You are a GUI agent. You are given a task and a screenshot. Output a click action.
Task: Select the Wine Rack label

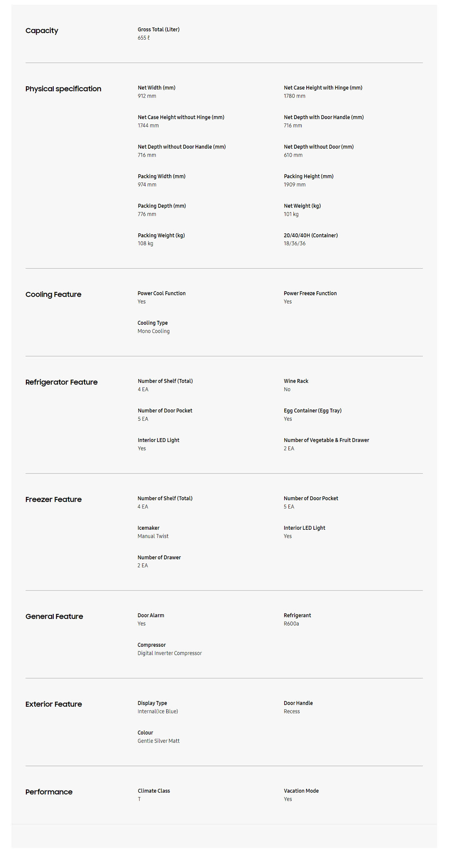coord(296,382)
